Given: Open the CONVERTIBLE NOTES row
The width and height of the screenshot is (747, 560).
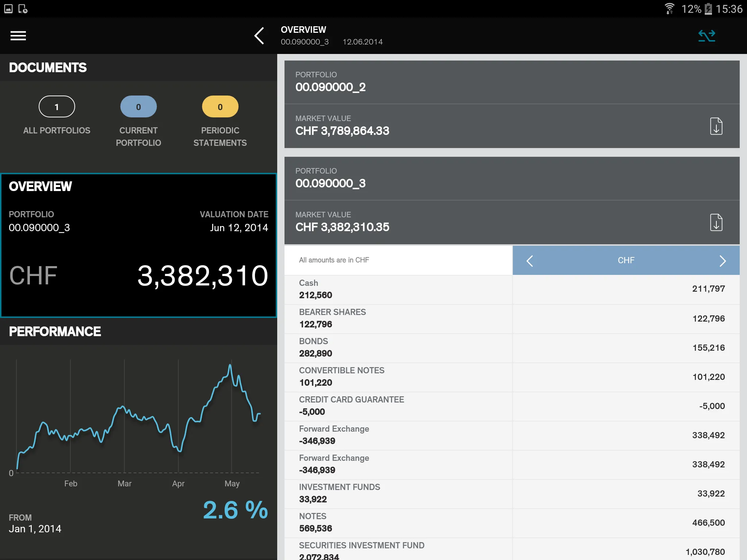Looking at the screenshot, I should pyautogui.click(x=512, y=377).
